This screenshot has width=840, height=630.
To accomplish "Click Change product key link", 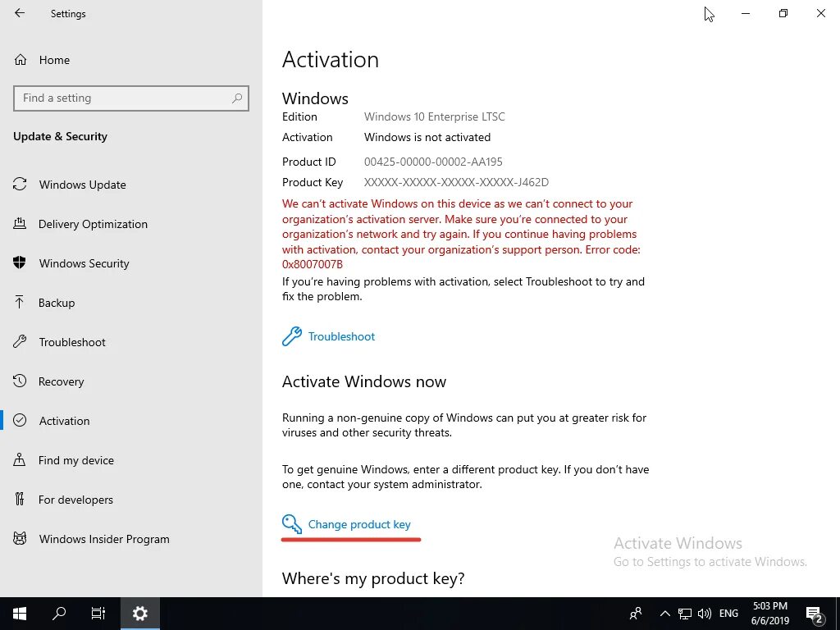I will pos(359,524).
